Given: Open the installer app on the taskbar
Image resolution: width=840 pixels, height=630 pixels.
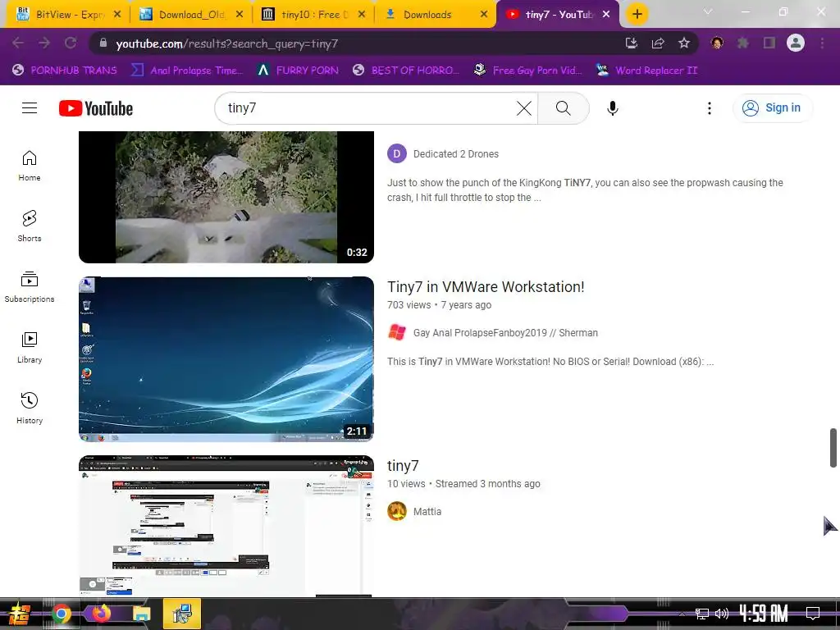Looking at the screenshot, I should tap(182, 614).
